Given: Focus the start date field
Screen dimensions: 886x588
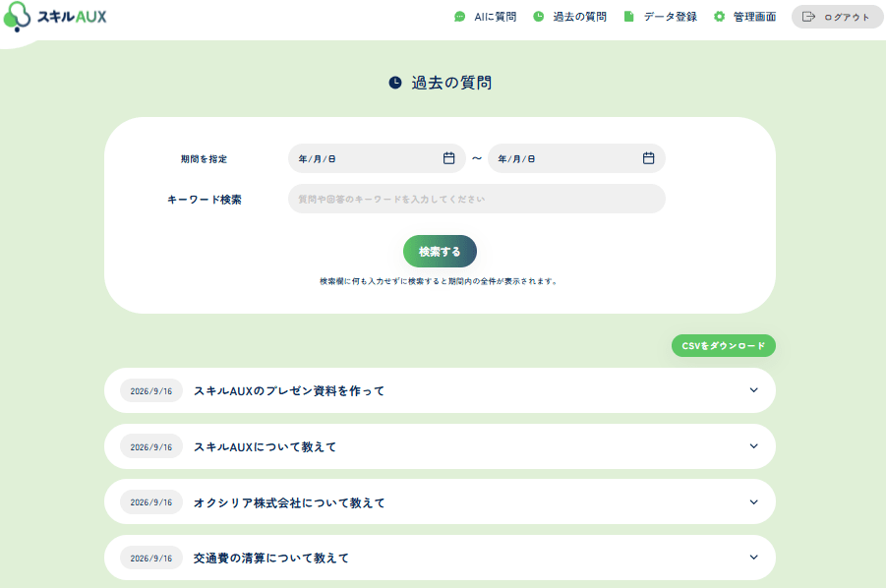Looking at the screenshot, I should 377,158.
